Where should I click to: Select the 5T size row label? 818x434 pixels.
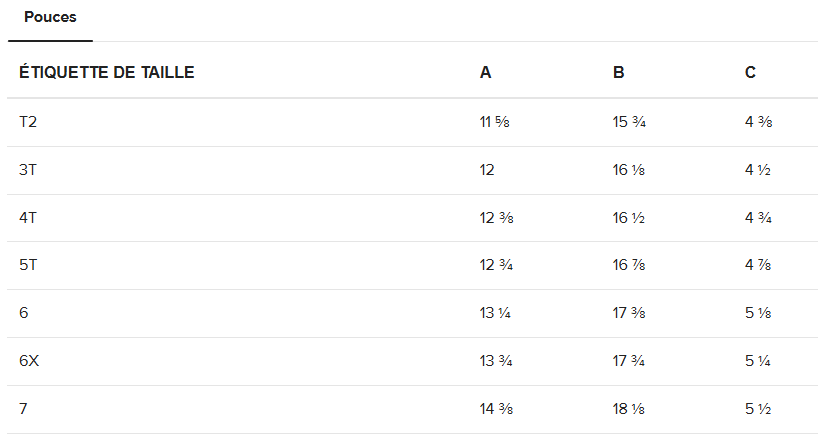[x=28, y=264]
